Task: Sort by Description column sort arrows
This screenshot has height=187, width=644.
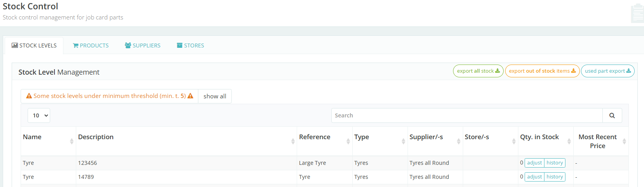Action: [x=293, y=141]
